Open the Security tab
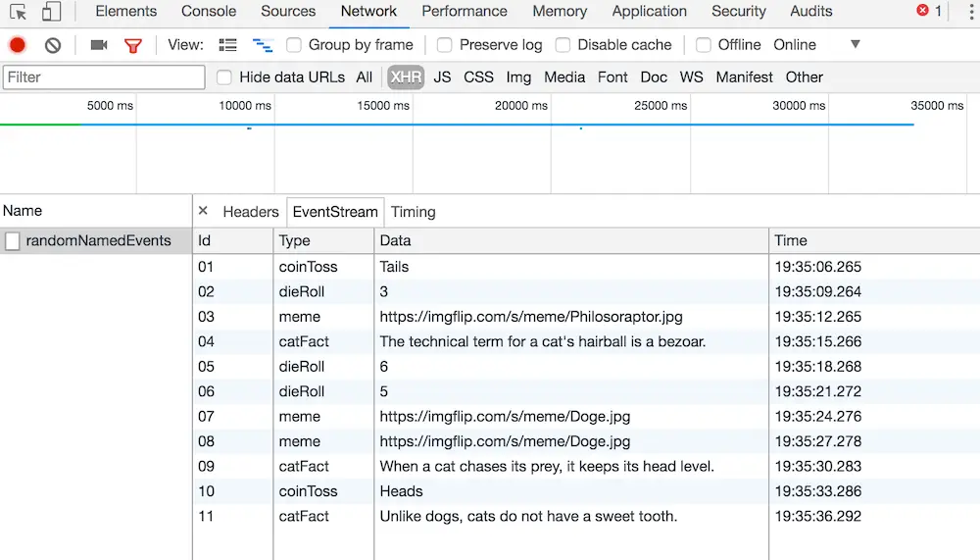 click(739, 11)
